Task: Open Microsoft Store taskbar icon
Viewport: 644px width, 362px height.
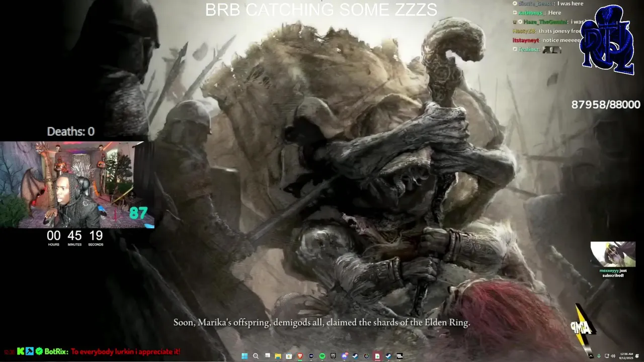Action: pos(289,356)
